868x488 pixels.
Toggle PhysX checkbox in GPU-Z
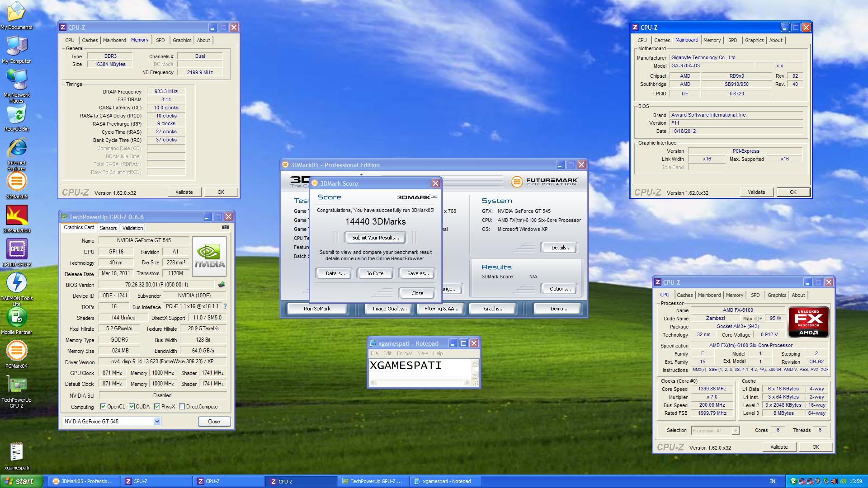[157, 407]
